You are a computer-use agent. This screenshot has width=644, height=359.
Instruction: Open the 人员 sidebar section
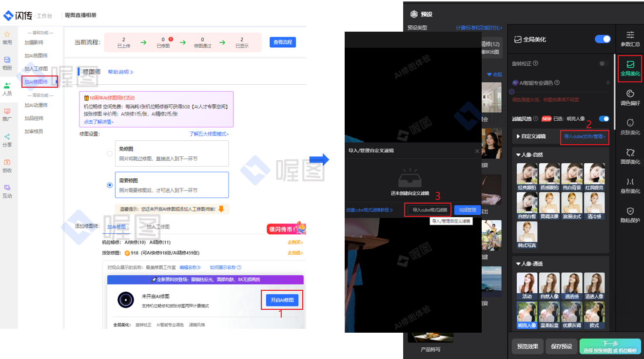coord(7,89)
